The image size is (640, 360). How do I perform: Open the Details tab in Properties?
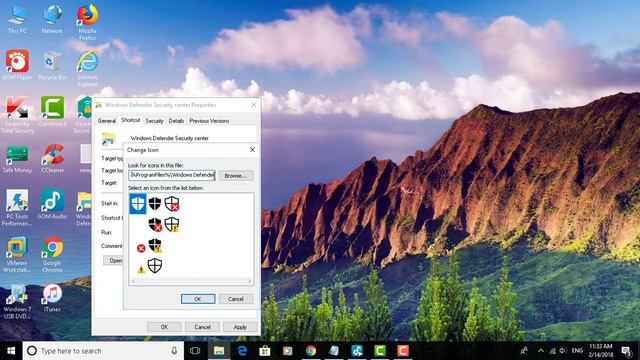click(x=176, y=121)
